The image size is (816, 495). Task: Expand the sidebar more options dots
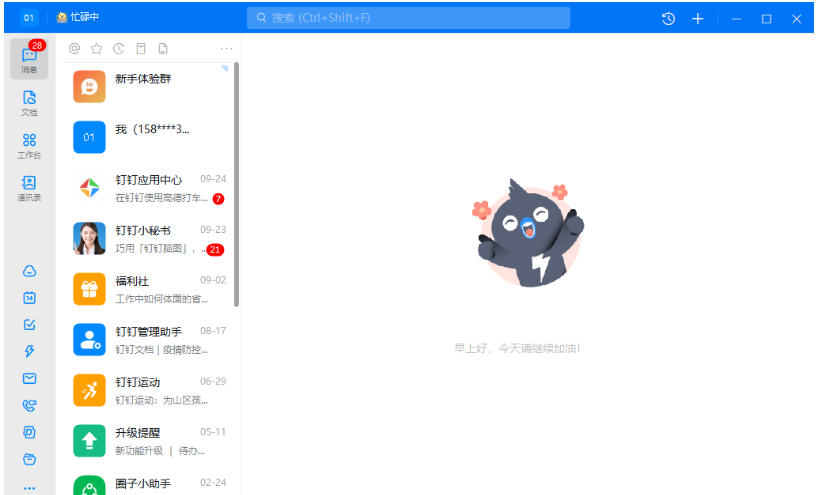[30, 488]
